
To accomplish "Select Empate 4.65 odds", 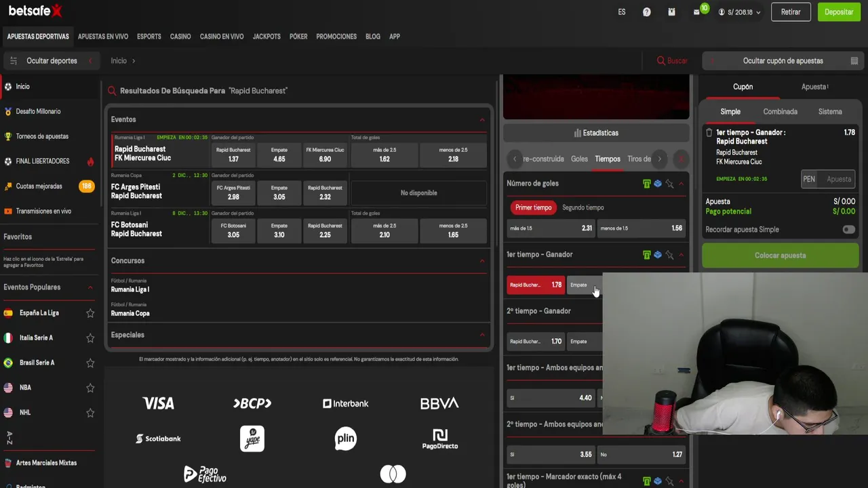I will (279, 155).
